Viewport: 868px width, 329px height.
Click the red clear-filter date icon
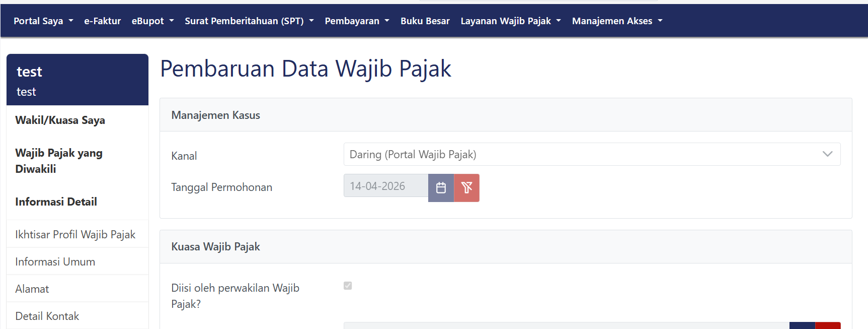[466, 188]
